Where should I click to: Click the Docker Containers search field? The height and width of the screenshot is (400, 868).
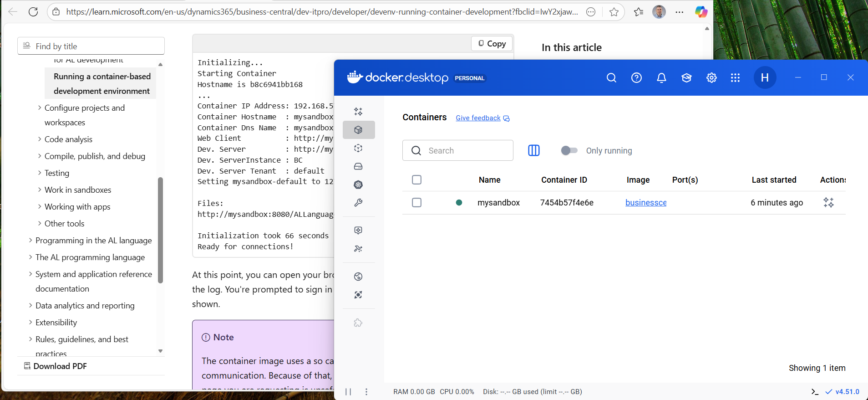pos(457,150)
